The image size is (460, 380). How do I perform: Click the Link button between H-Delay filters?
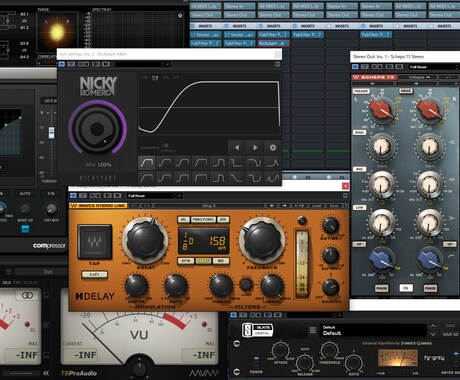pos(246,284)
